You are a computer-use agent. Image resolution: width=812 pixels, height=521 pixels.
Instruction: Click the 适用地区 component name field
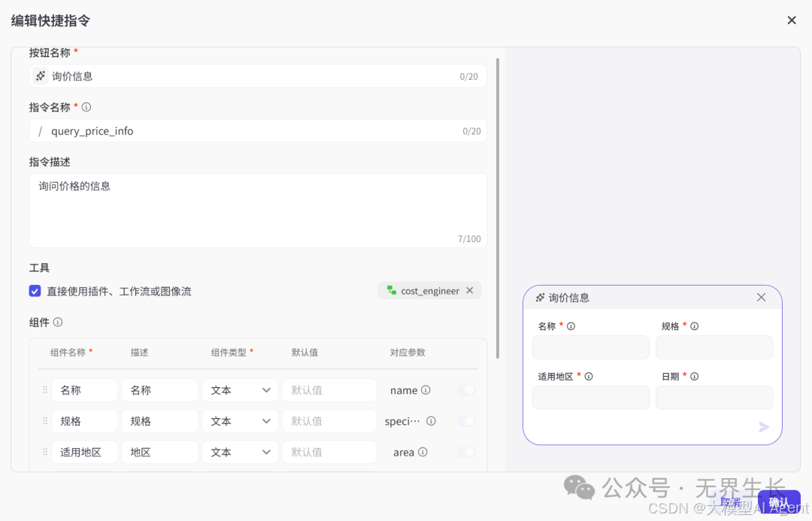coord(84,452)
